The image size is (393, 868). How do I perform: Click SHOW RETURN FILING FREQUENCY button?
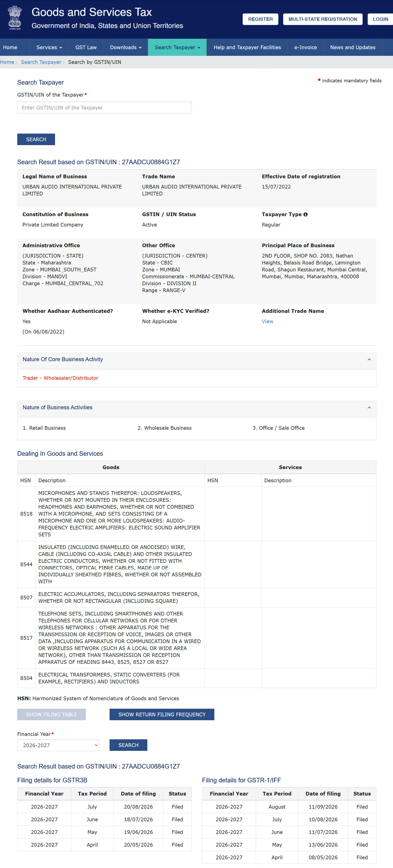click(x=162, y=714)
